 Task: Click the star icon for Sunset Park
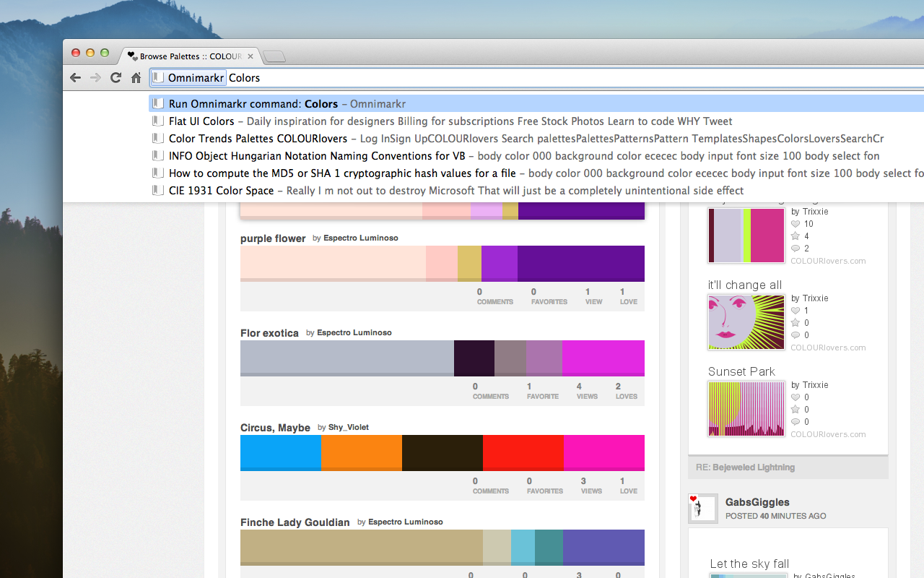(x=796, y=410)
